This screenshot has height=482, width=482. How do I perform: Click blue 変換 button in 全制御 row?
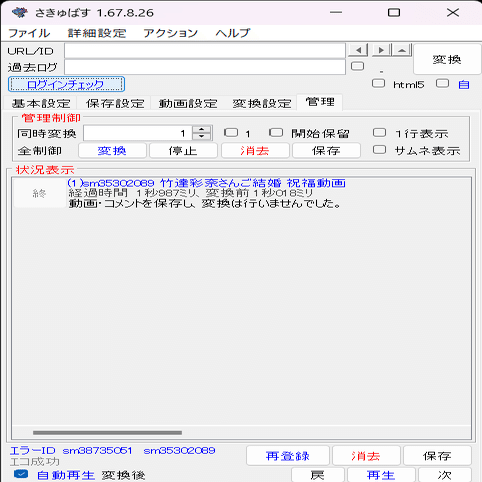[112, 151]
